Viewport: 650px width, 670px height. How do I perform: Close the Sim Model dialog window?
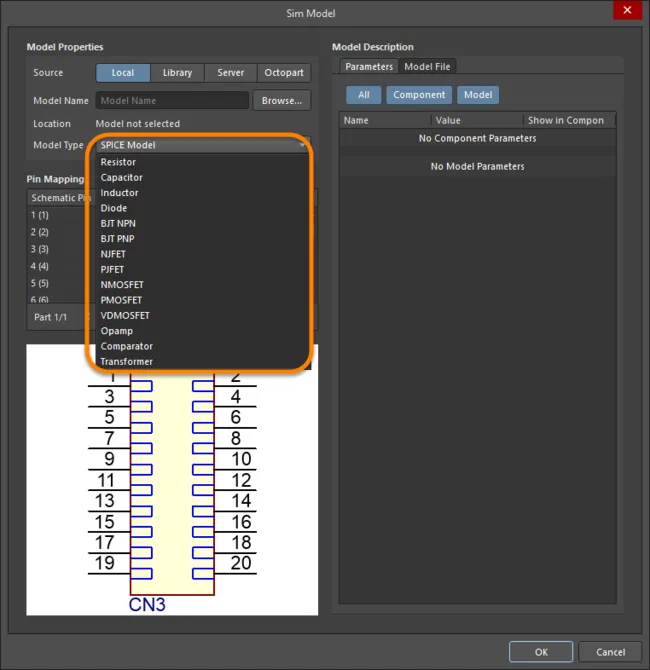point(627,10)
